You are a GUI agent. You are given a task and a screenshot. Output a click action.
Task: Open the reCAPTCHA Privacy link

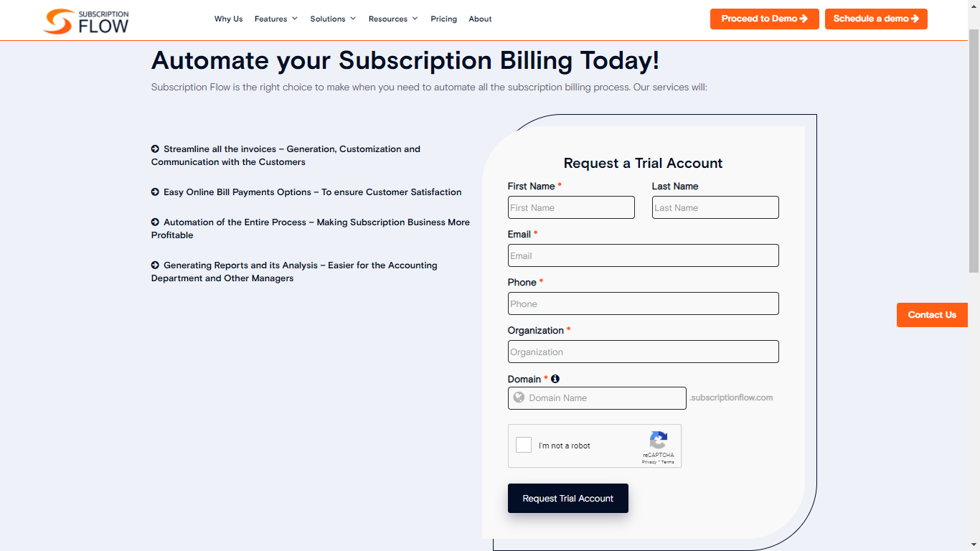650,462
